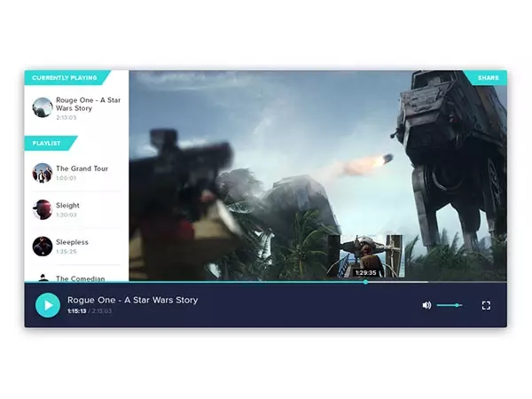Screen dimensions: 532x399
Task: Click the 1:29:35 preview timestamp label
Action: click(365, 273)
